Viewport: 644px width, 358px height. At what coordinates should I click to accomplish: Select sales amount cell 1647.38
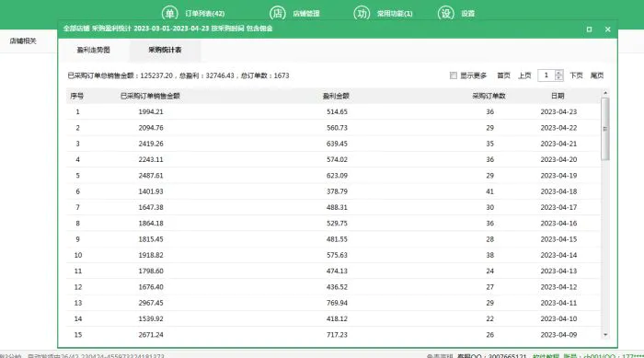click(x=151, y=207)
